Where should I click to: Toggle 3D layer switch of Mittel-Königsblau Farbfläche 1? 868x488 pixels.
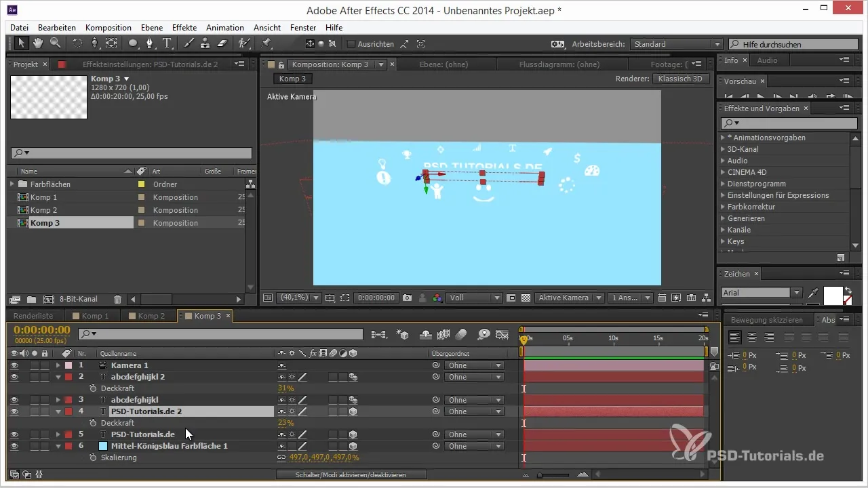pyautogui.click(x=353, y=446)
